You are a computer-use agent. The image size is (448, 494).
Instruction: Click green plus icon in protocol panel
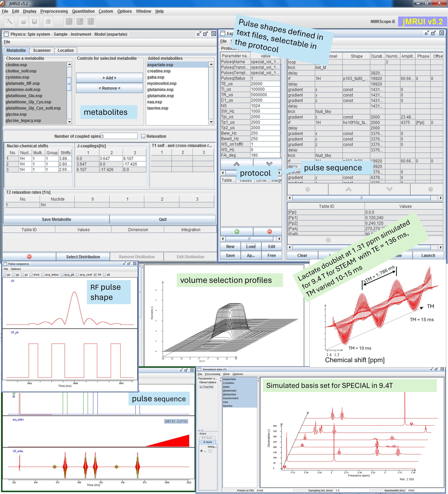pos(237,232)
